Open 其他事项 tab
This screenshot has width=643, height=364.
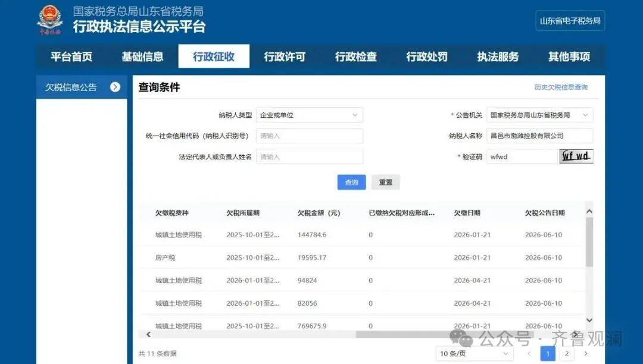pos(569,57)
